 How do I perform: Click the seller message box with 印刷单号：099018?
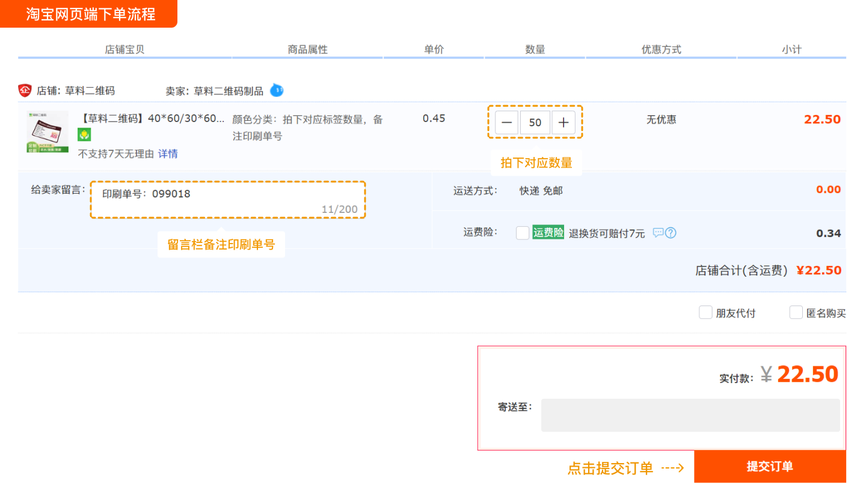(x=228, y=200)
